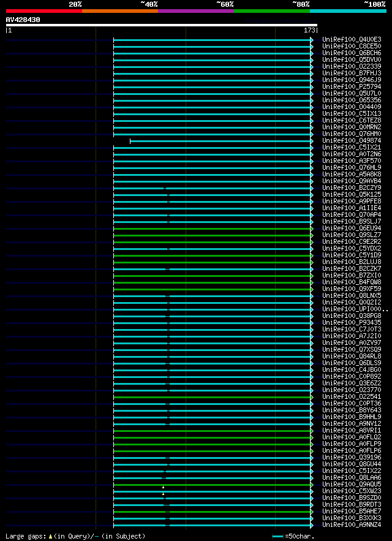Screen dimensions: 392x541
Task: Select the UniRef100_A9NNZ4 label
Action: [x=352, y=525]
